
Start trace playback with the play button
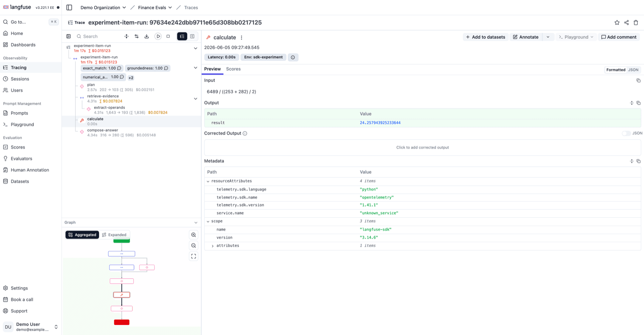click(x=158, y=36)
